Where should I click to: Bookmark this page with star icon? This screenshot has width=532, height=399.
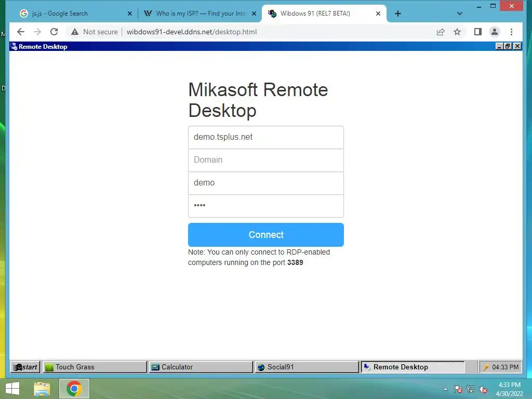pos(457,32)
